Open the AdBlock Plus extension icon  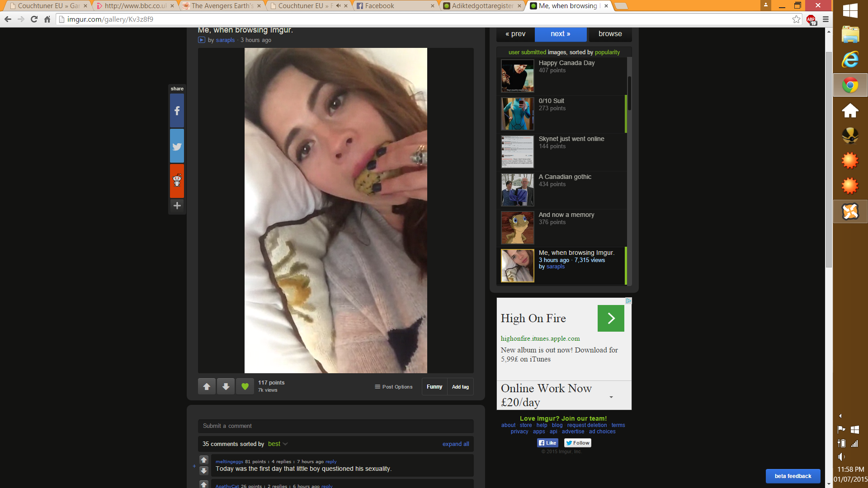811,19
